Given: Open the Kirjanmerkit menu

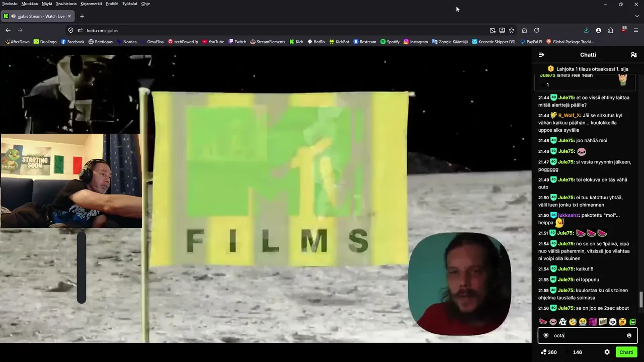Looking at the screenshot, I should pos(91,4).
